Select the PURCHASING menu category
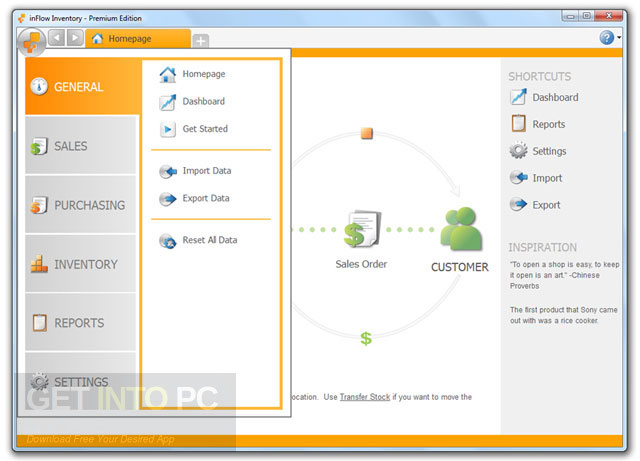 point(80,205)
